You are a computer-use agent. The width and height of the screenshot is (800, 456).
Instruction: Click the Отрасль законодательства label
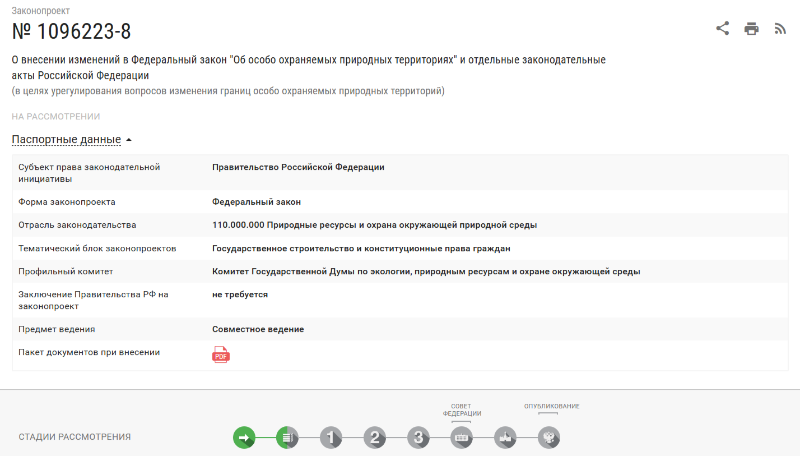pyautogui.click(x=77, y=225)
